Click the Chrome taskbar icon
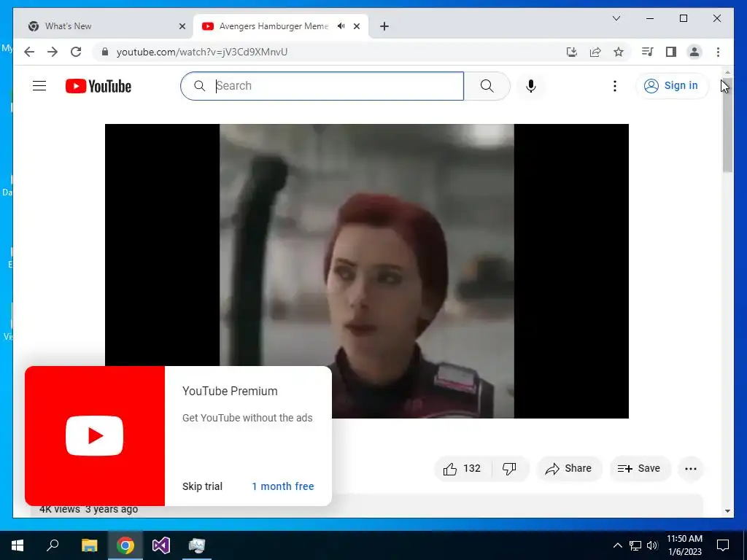Viewport: 747px width, 560px height. 125,545
